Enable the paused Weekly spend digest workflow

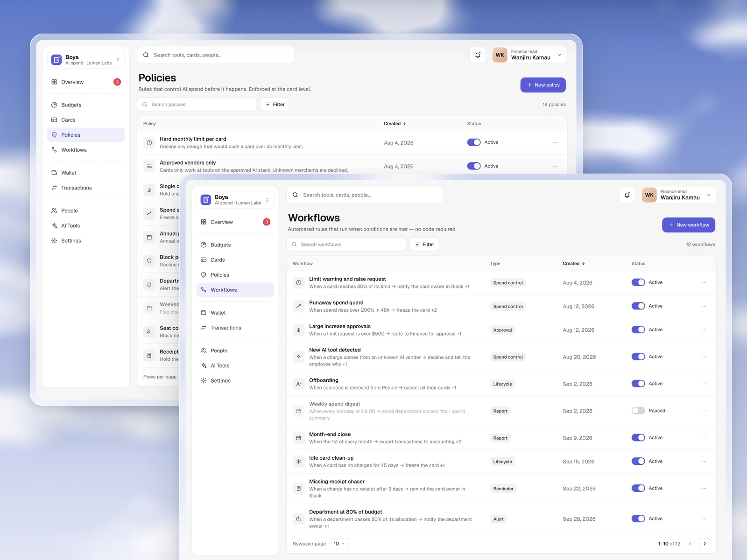638,411
